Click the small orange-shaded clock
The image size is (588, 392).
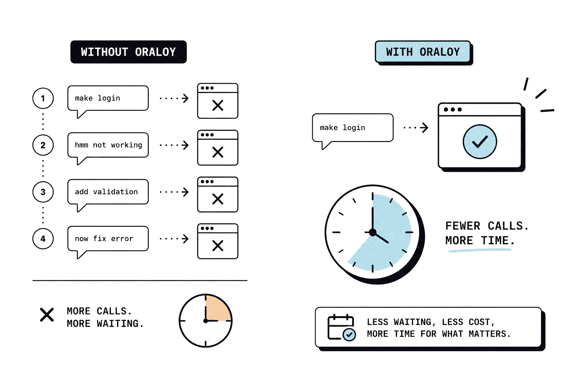206,320
